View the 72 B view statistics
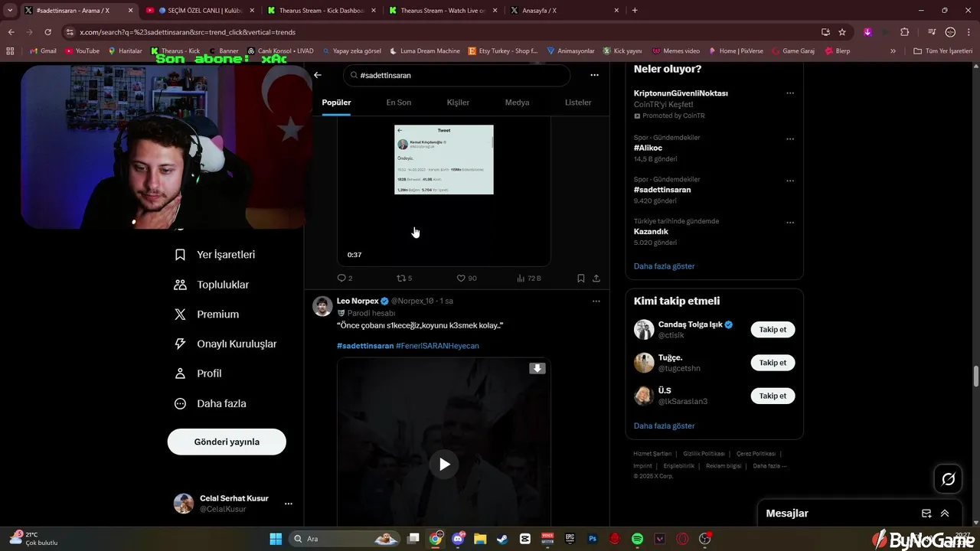The height and width of the screenshot is (551, 980). point(529,279)
